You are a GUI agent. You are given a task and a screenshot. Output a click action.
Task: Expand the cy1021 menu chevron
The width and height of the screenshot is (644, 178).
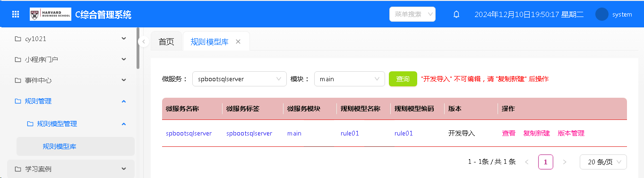124,39
